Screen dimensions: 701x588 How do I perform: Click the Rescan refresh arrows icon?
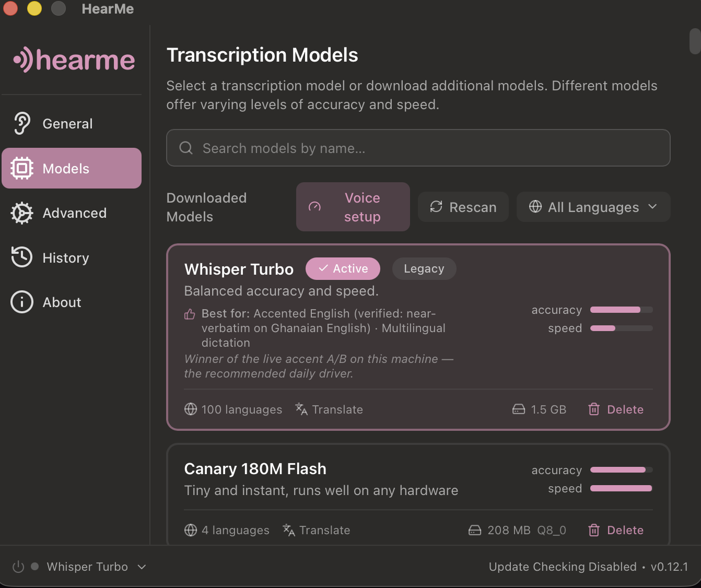pyautogui.click(x=436, y=207)
